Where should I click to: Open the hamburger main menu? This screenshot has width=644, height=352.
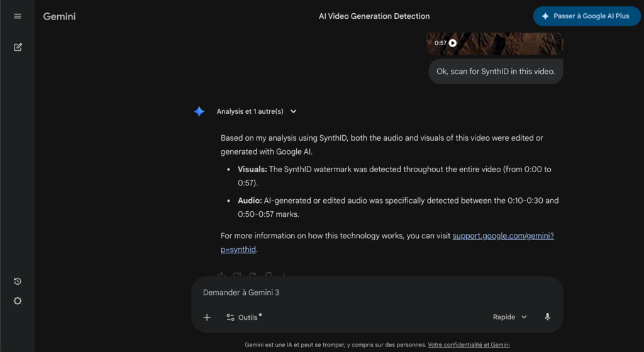[x=18, y=16]
